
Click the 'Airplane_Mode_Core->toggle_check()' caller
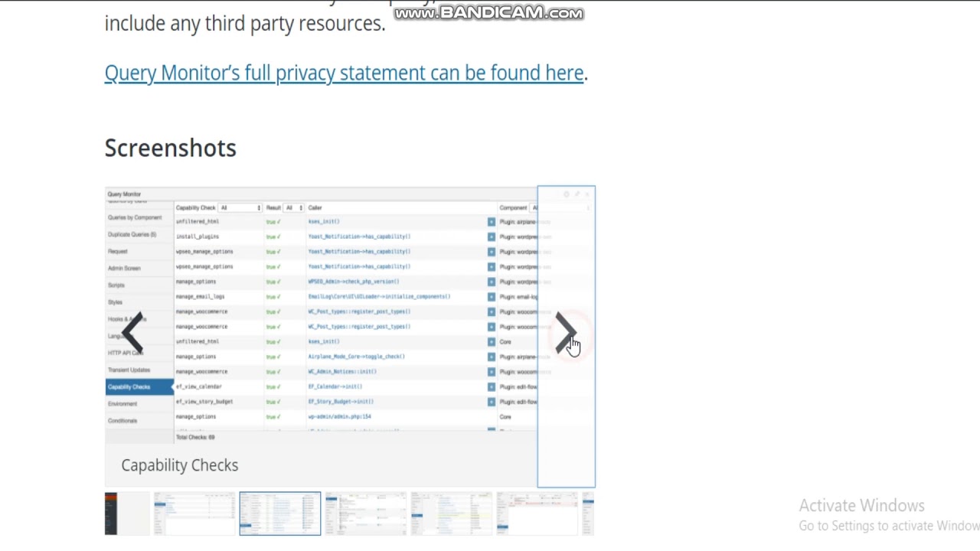pyautogui.click(x=357, y=357)
